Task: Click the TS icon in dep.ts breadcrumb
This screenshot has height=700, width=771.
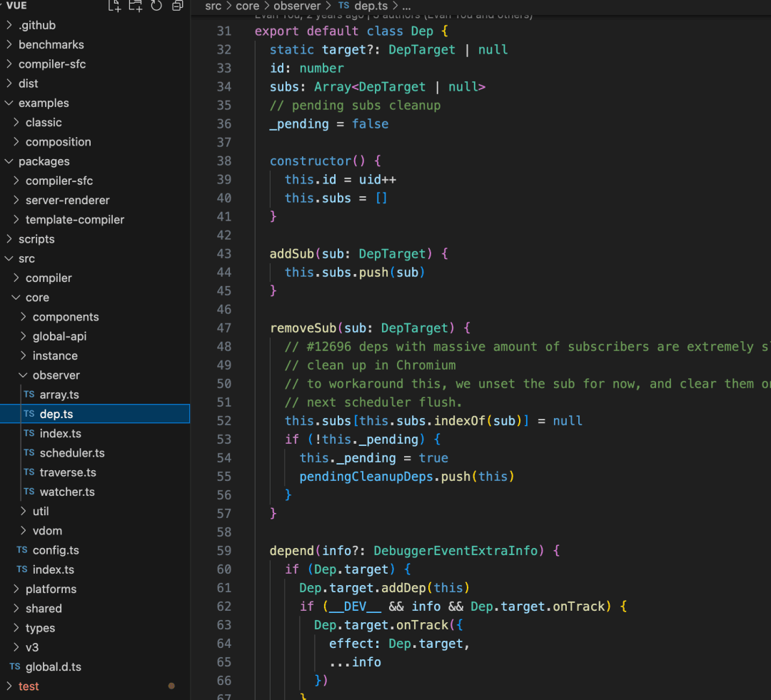Action: [343, 6]
